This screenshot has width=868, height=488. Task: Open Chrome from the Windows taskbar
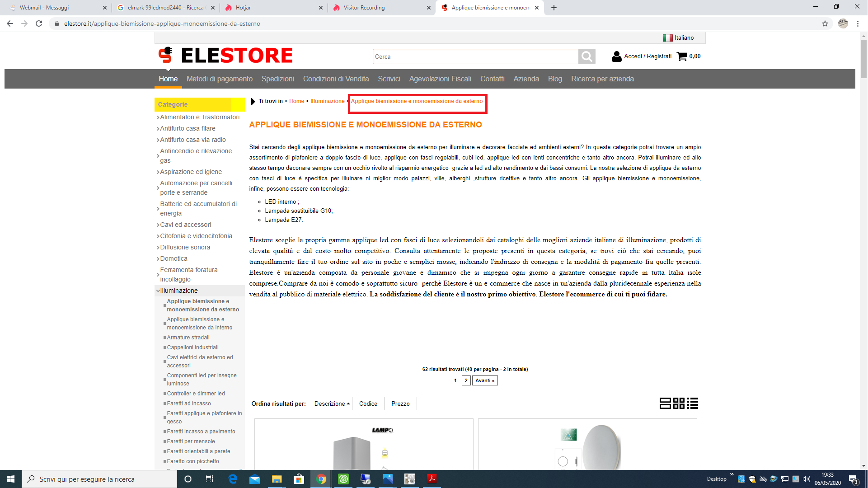pos(321,479)
